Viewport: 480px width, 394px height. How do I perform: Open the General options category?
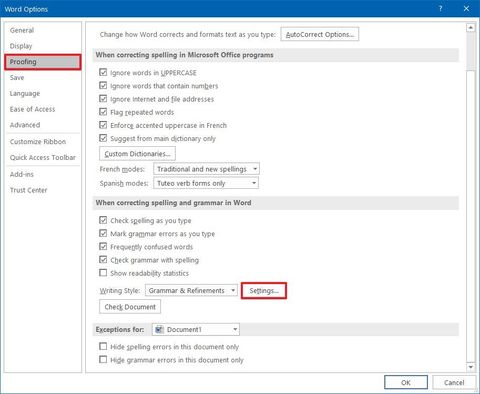pos(43,30)
